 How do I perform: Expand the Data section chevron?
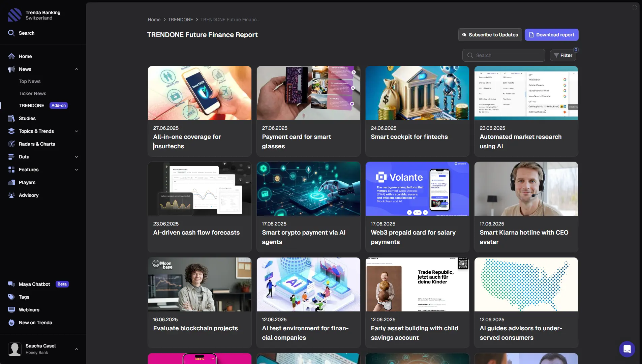[77, 157]
